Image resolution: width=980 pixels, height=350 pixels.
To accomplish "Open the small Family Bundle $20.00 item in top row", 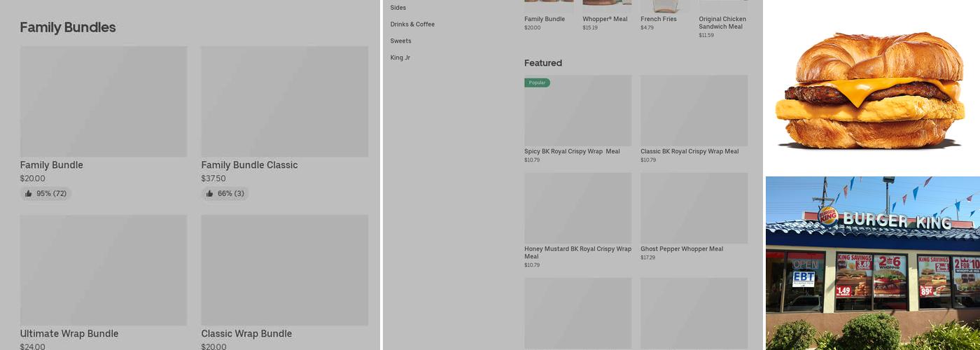I will pos(548,15).
